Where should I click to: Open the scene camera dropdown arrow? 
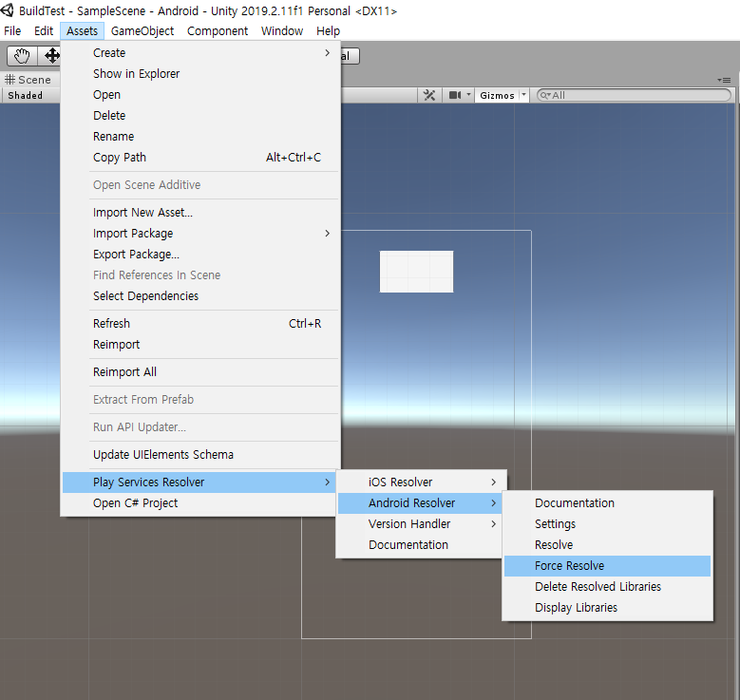pos(468,95)
